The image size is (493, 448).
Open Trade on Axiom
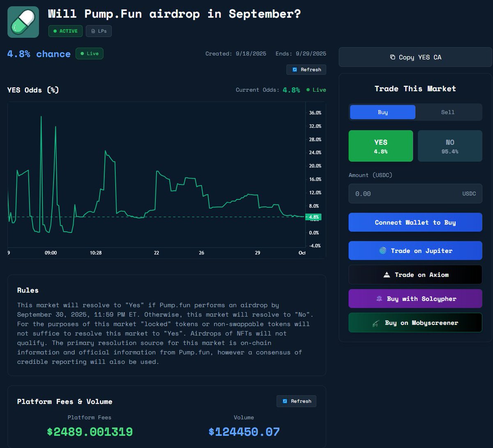click(415, 275)
